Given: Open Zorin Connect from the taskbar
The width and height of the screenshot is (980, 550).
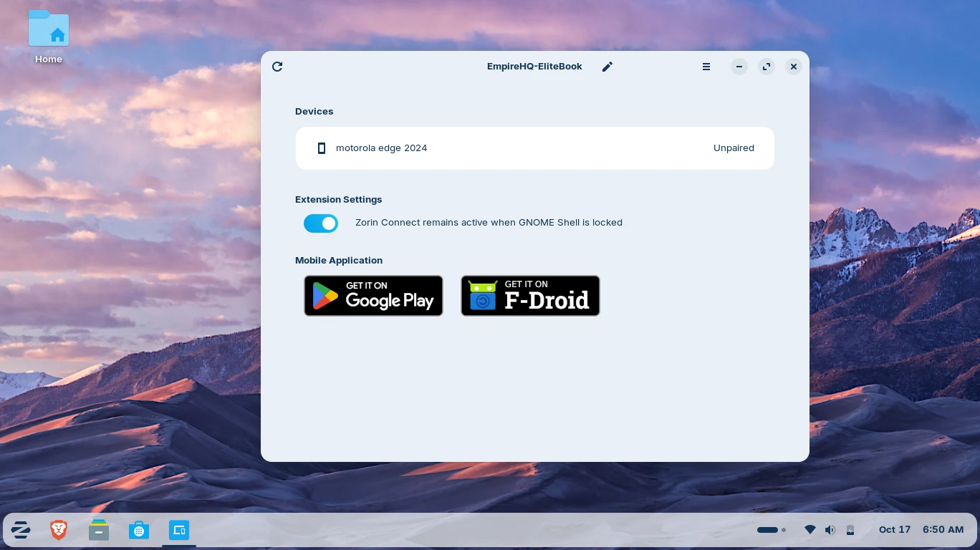Looking at the screenshot, I should [x=179, y=530].
